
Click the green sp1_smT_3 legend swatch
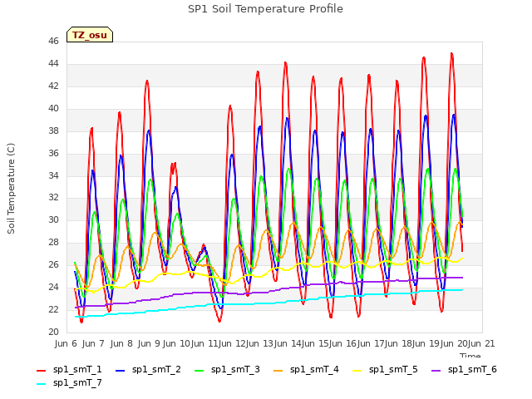pos(199,371)
